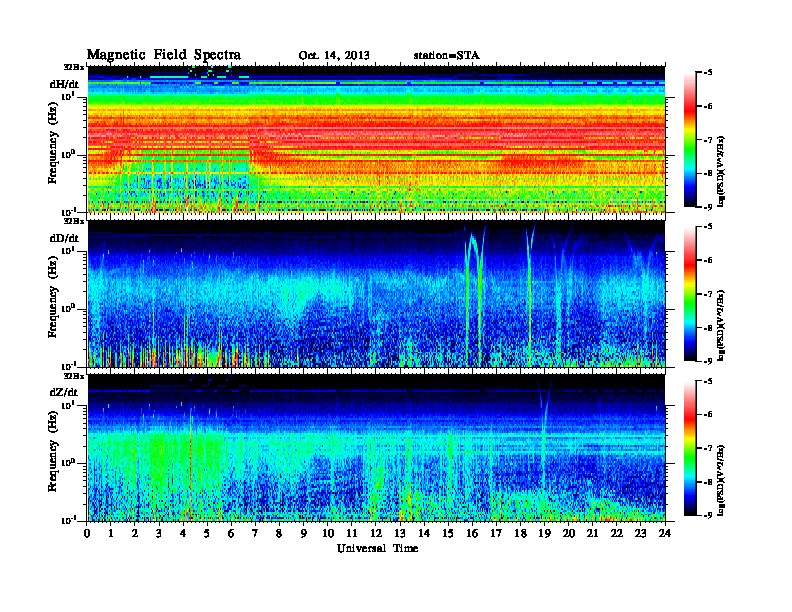Click the "Universal Time" axis label
792x612 pixels.
377,548
